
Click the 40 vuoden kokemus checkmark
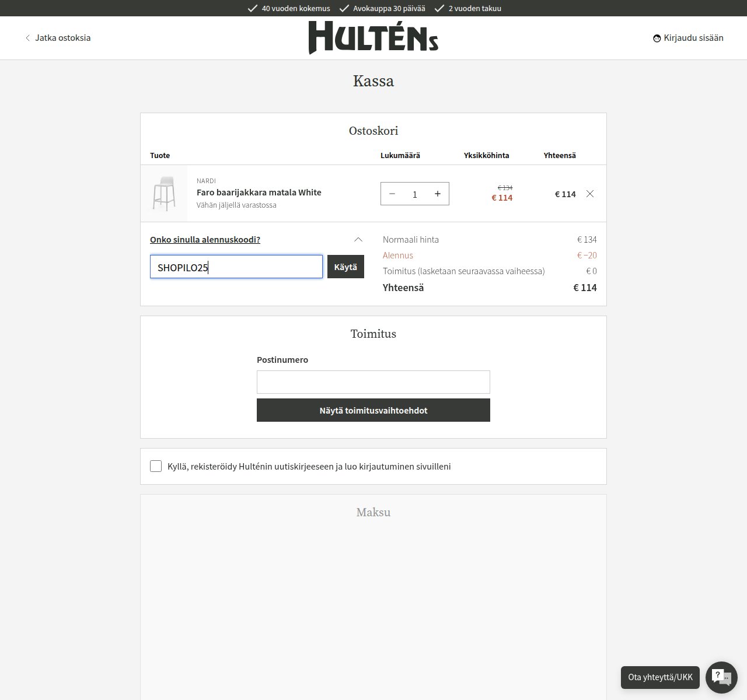pos(252,8)
